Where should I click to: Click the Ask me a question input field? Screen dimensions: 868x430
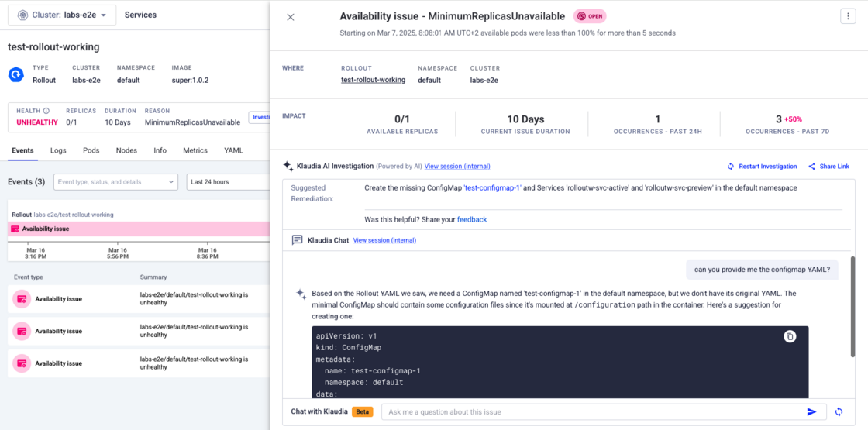coord(589,412)
